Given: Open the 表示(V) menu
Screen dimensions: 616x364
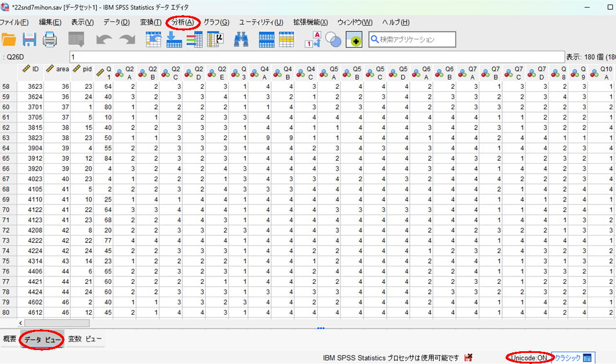Looking at the screenshot, I should 82,23.
